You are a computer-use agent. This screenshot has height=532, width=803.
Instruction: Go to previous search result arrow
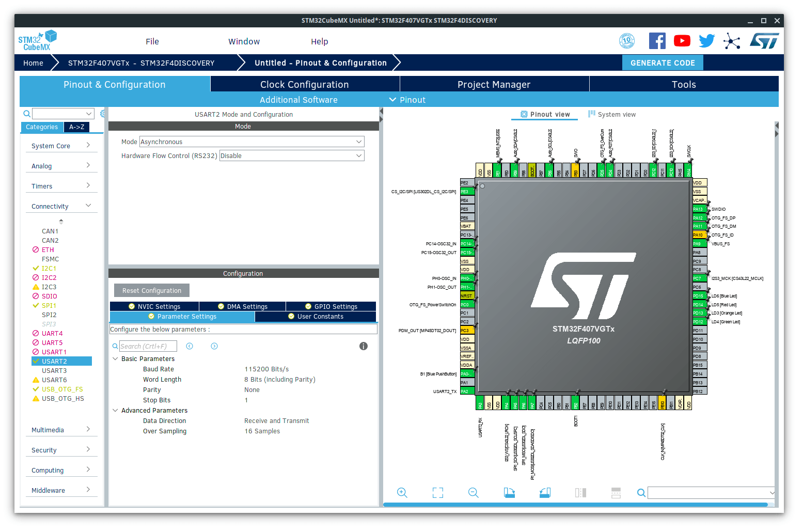(x=190, y=346)
